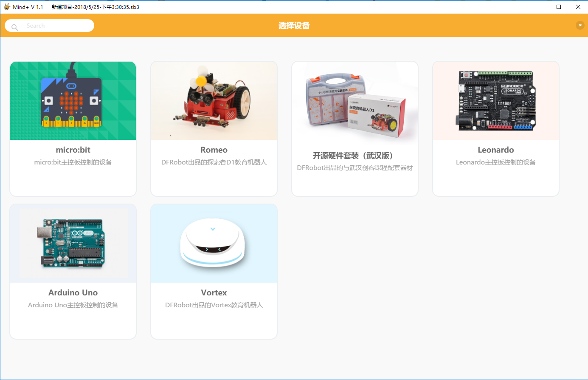Click the Leonardo device title
The height and width of the screenshot is (380, 588).
tap(496, 150)
